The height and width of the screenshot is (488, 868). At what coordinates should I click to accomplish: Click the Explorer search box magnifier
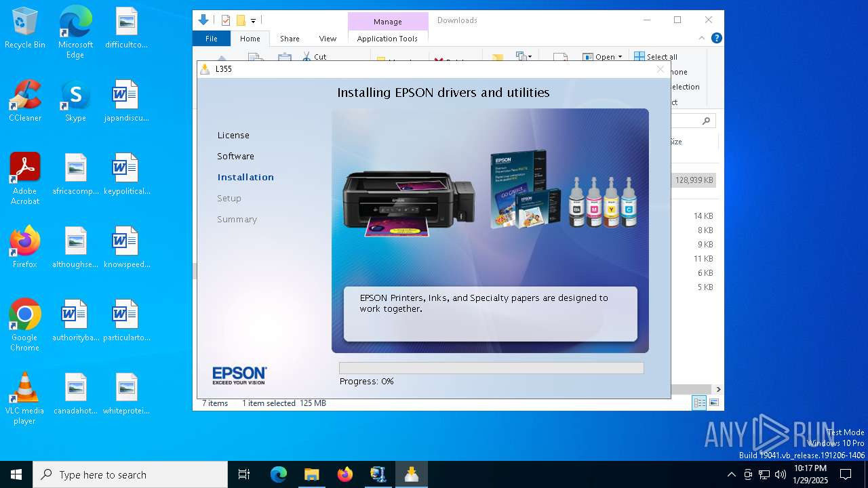[x=706, y=121]
